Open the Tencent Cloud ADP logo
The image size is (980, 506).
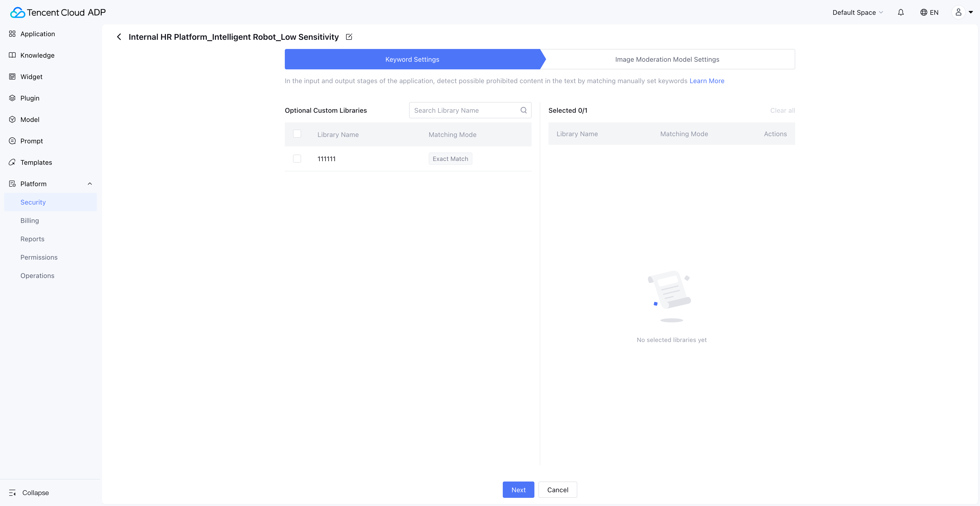click(58, 12)
